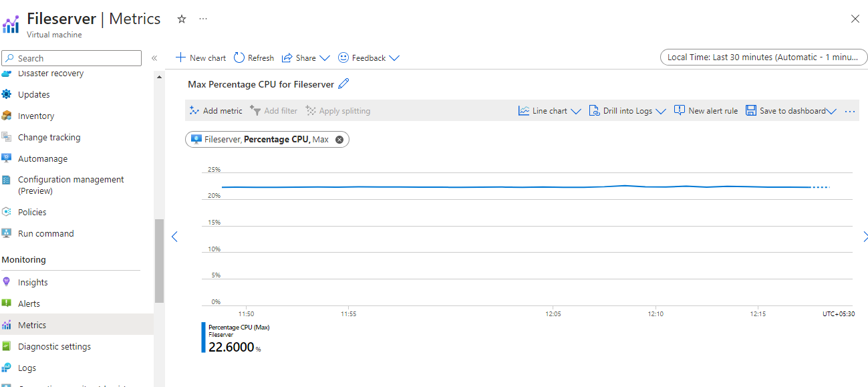868x387 pixels.
Task: Open the Feedback dropdown
Action: pyautogui.click(x=369, y=57)
